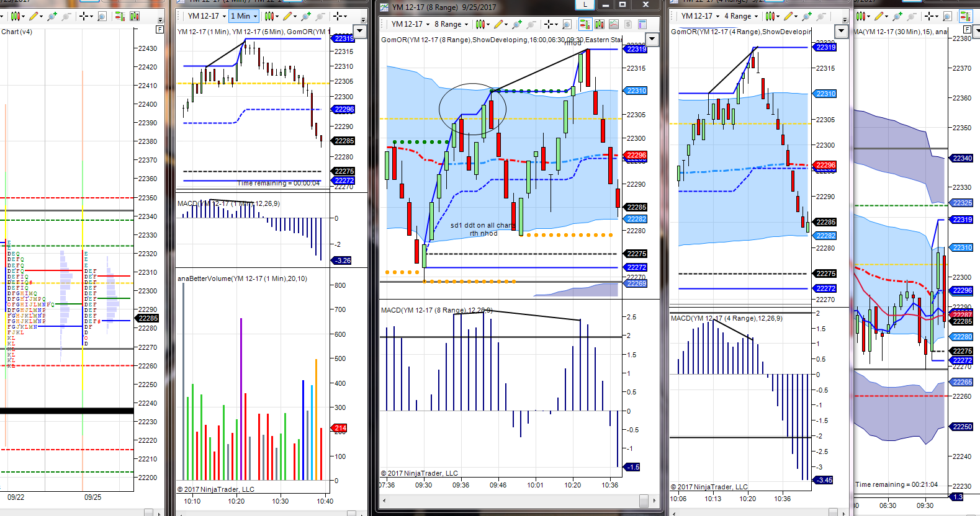Open drawing tools pencil in 1 Min window
Screen dimensions: 980x516
pyautogui.click(x=290, y=16)
